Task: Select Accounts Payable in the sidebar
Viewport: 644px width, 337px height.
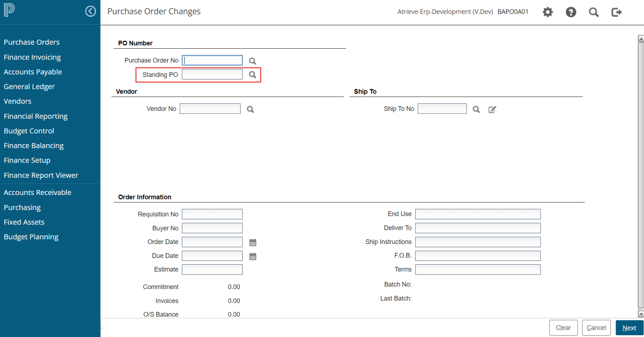Action: tap(33, 72)
